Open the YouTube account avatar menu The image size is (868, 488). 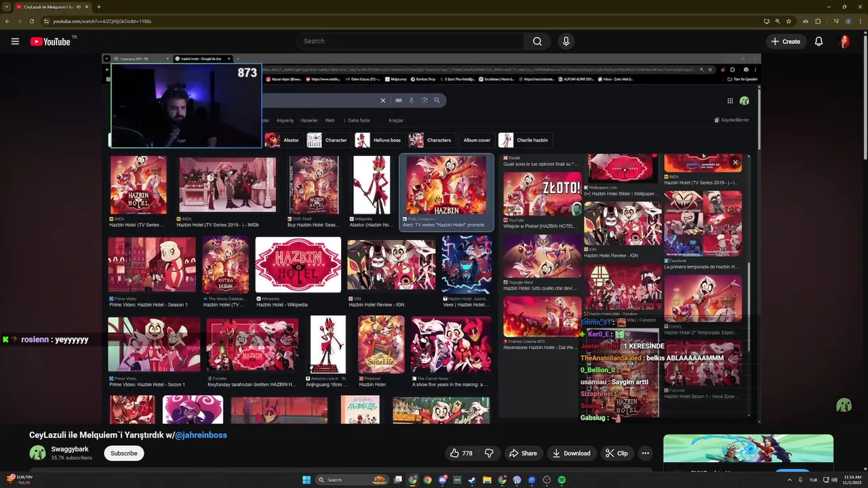pos(844,41)
